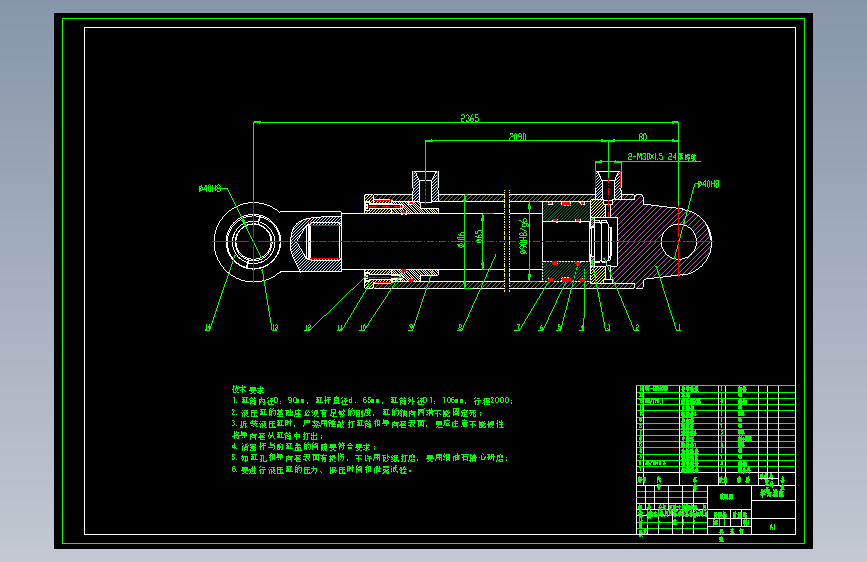This screenshot has width=867, height=562.
Task: Click the 2-M30x1.5 thread callout
Action: [x=662, y=157]
